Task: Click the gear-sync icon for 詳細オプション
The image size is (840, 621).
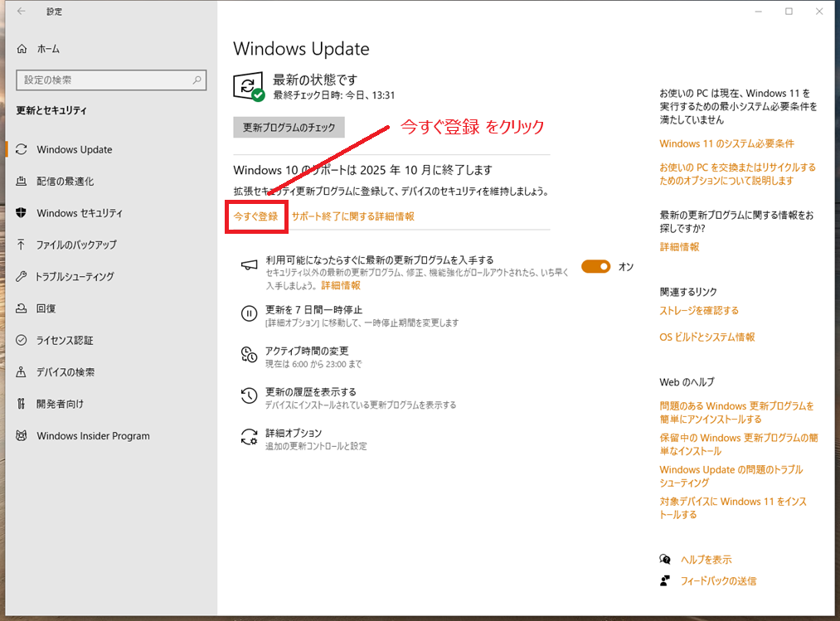Action: tap(249, 437)
